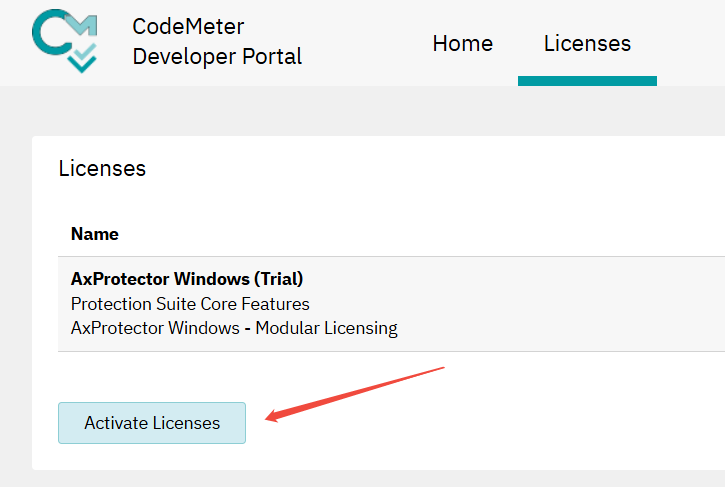The image size is (725, 487).
Task: Click the word "Modular" in license details
Action: click(x=287, y=328)
